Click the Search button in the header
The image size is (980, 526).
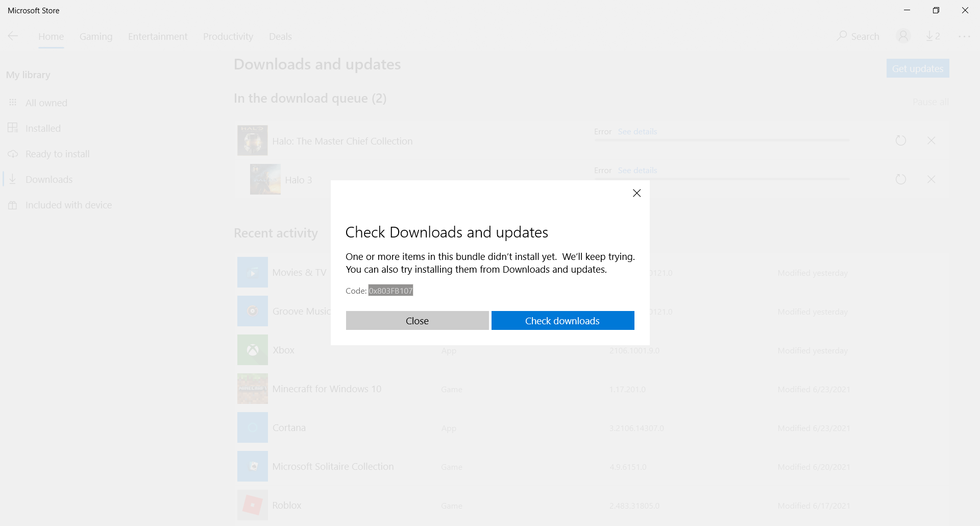coord(858,36)
